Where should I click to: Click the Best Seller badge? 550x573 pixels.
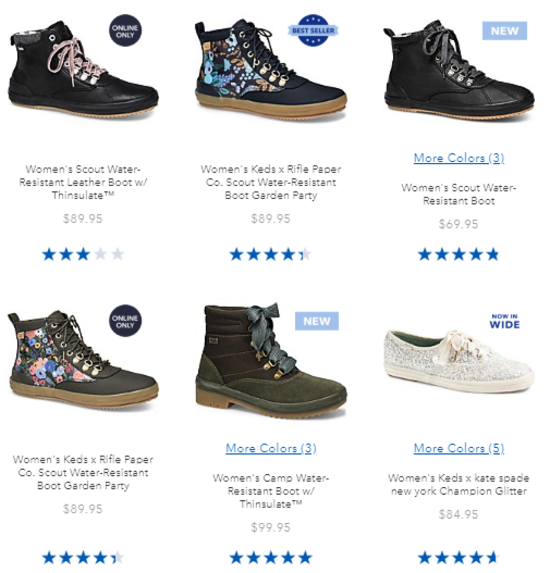coord(313,31)
